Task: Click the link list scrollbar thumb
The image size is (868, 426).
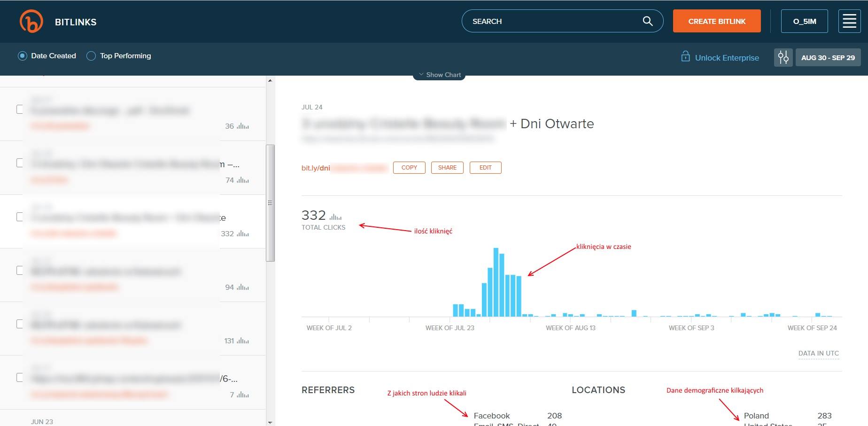Action: 270,203
